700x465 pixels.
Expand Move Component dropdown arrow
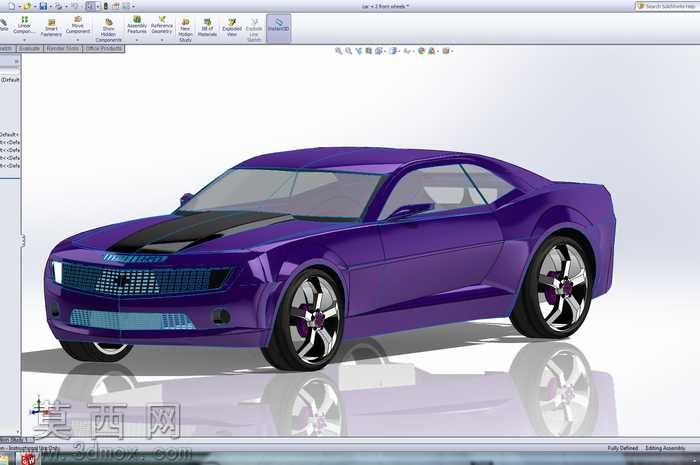tap(78, 40)
